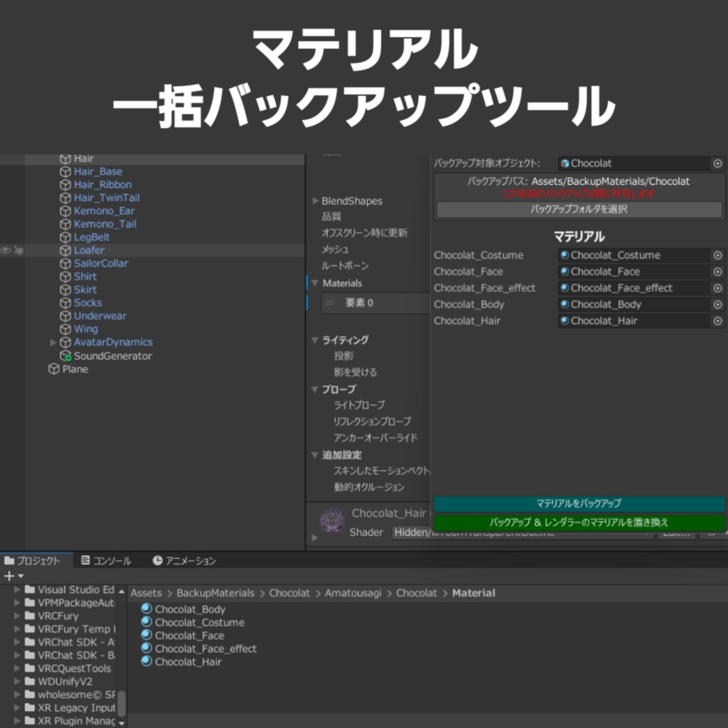Collapse the Materials section in Inspector
Image resolution: width=728 pixels, height=728 pixels.
click(x=314, y=283)
